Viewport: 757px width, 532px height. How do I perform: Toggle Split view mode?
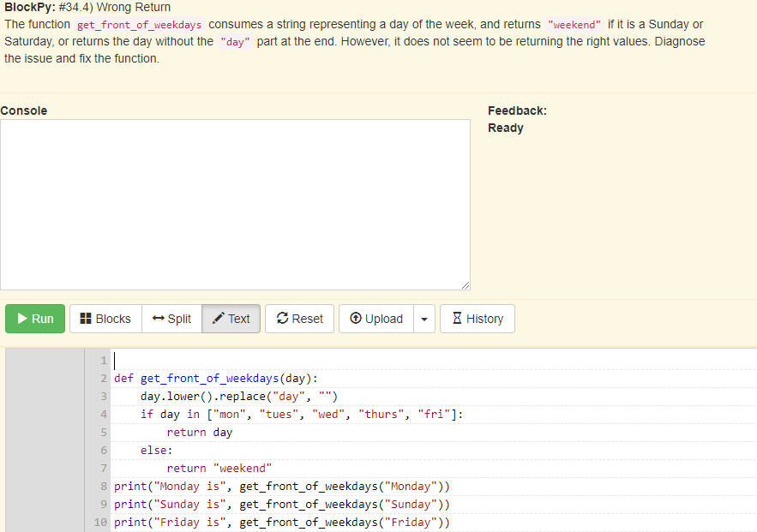(171, 319)
